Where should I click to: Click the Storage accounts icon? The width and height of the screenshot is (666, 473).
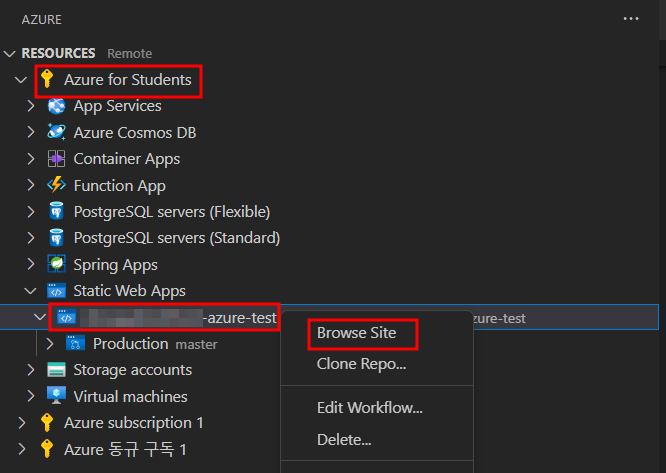[x=56, y=370]
